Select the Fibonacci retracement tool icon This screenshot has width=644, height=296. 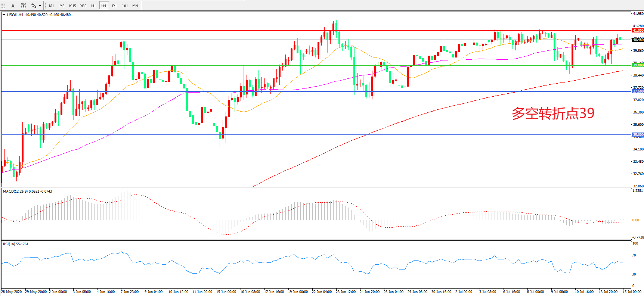tap(3, 6)
